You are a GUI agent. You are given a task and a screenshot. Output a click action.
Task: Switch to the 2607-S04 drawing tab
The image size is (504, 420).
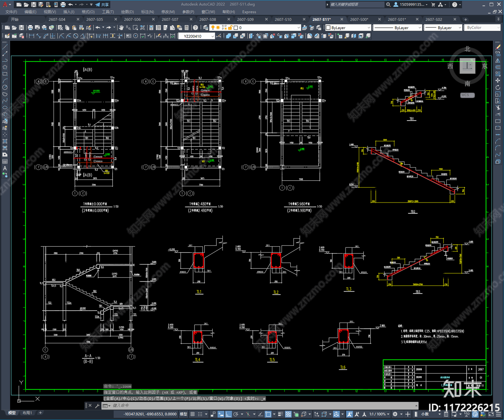coord(57,20)
